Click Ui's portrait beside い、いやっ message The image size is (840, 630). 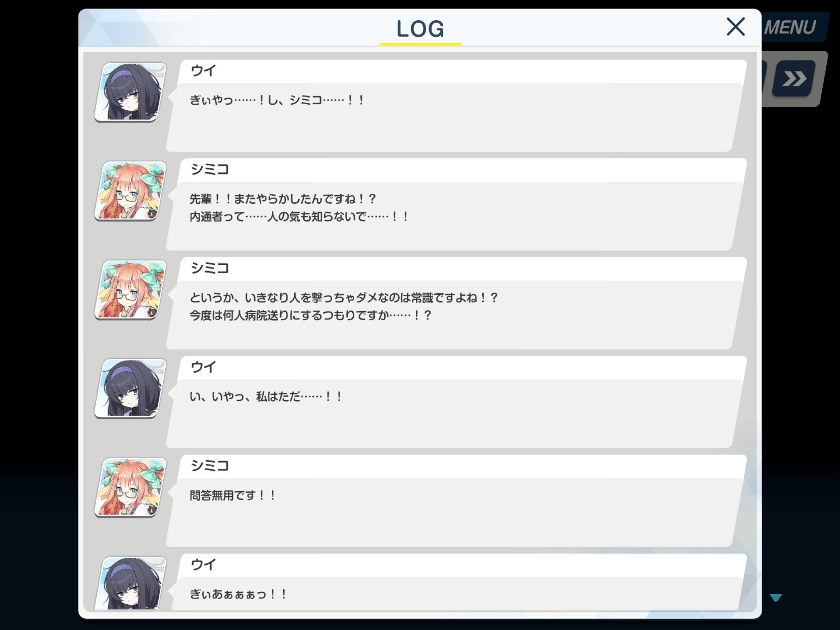(131, 388)
